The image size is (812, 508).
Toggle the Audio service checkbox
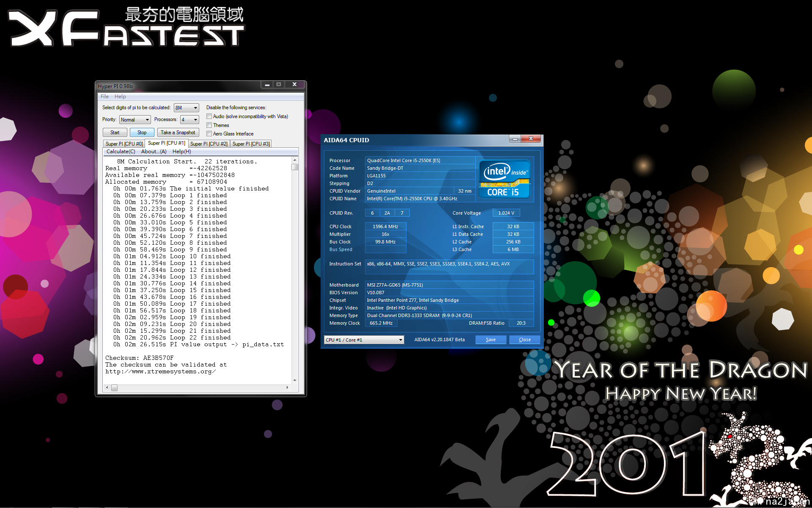click(209, 116)
